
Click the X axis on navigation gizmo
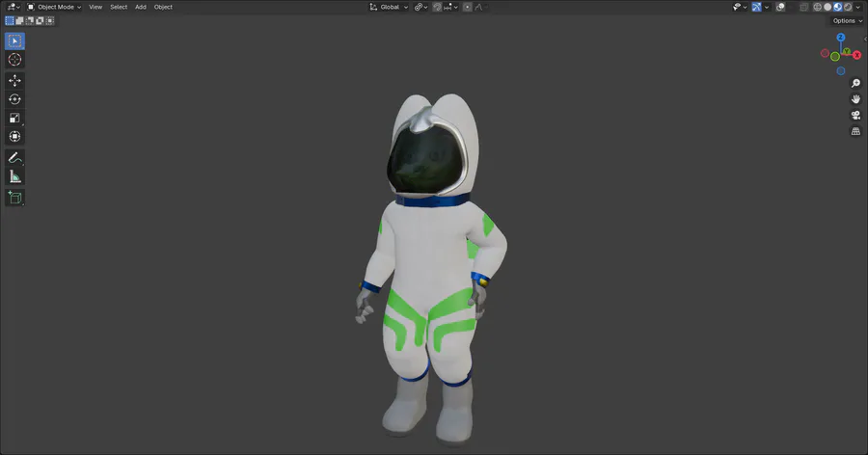[857, 55]
